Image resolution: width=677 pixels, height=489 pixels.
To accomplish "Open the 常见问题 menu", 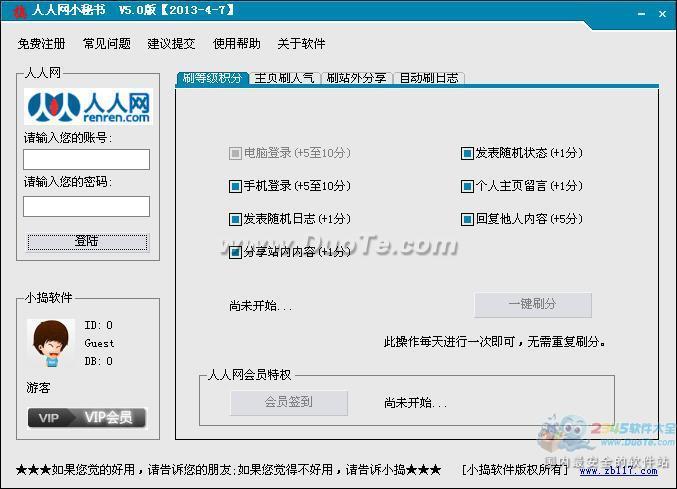I will pos(107,44).
